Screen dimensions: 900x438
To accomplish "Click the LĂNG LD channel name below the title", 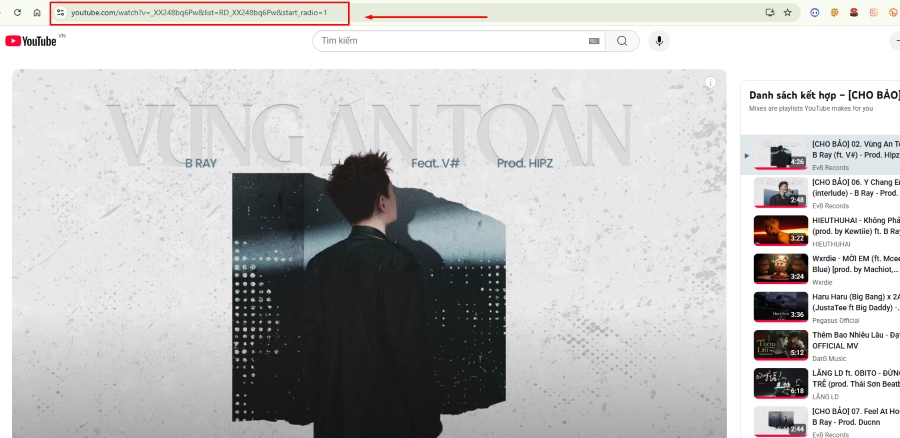I will [825, 397].
